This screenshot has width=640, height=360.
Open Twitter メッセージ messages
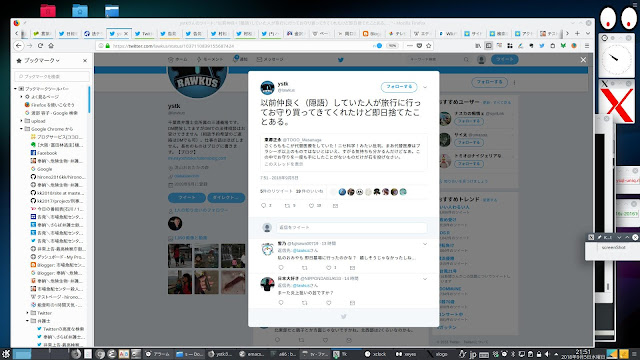pos(270,60)
